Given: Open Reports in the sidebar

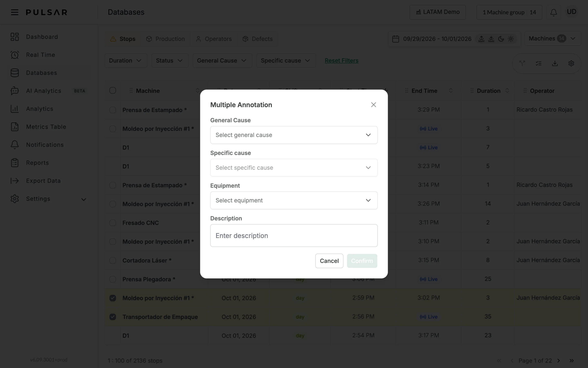Looking at the screenshot, I should (x=37, y=163).
